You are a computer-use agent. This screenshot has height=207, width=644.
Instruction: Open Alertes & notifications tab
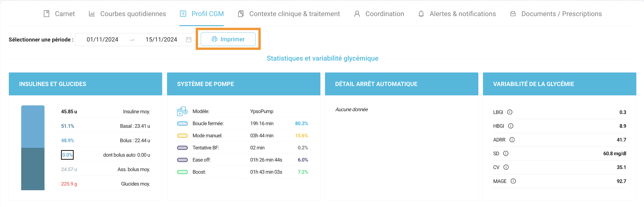457,14
